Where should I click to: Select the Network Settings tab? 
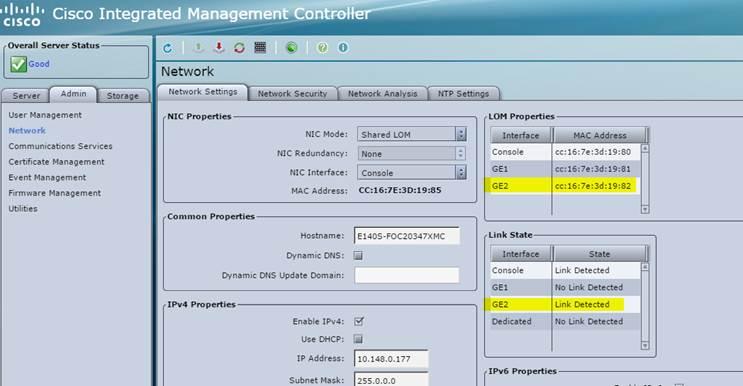(203, 92)
